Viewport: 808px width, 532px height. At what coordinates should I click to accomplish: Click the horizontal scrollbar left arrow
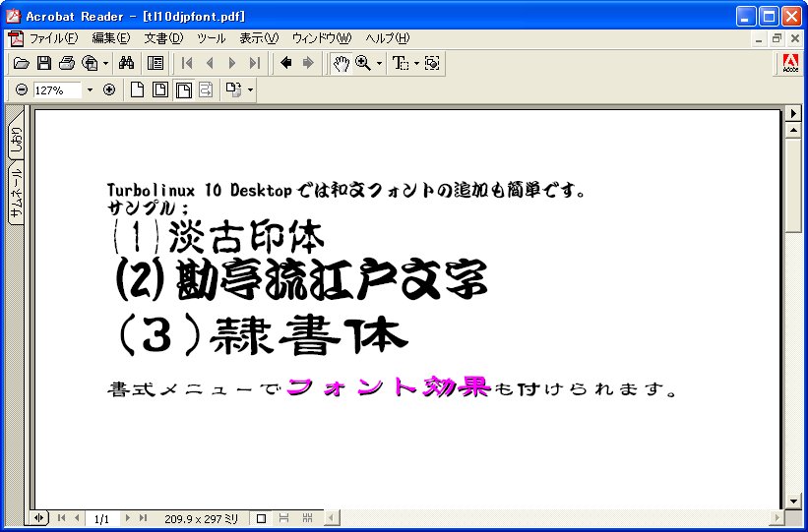tap(332, 517)
